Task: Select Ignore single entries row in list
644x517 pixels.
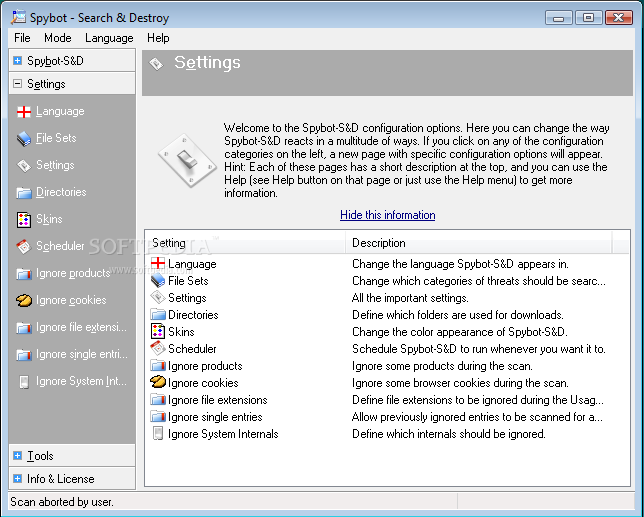Action: [x=387, y=417]
